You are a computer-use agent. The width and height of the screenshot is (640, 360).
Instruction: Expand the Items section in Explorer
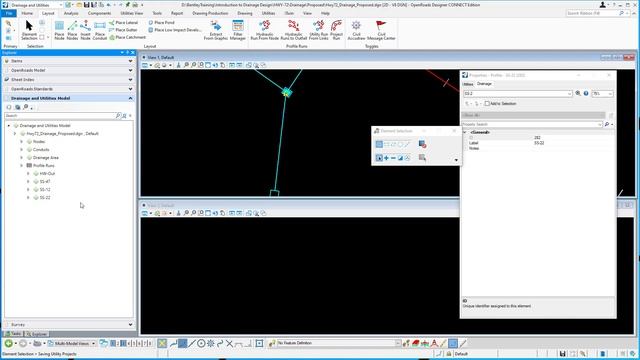tap(131, 61)
